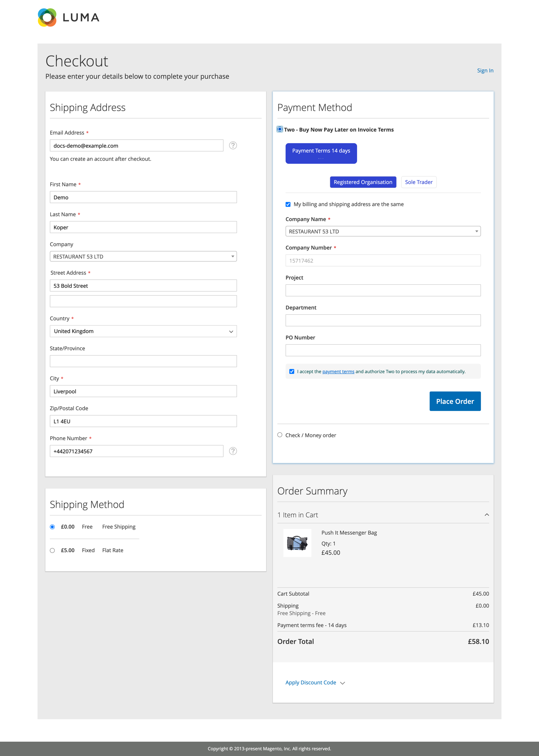Focus the Phone Number field
The image size is (539, 756).
coord(137,451)
